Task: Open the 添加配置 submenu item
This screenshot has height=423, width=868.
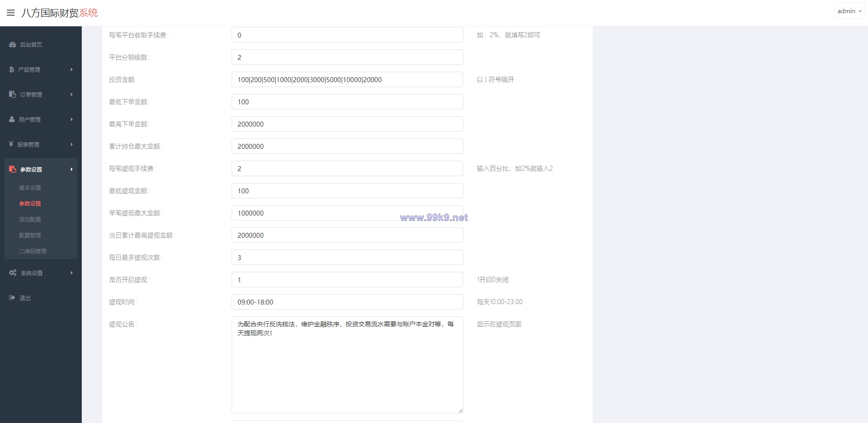Action: 30,219
